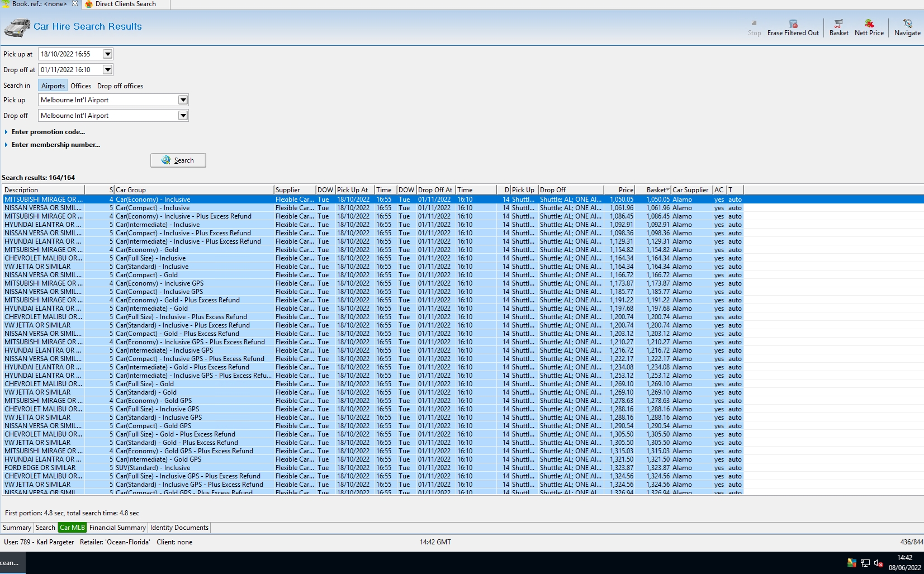Sort by the Price column header

click(x=619, y=190)
